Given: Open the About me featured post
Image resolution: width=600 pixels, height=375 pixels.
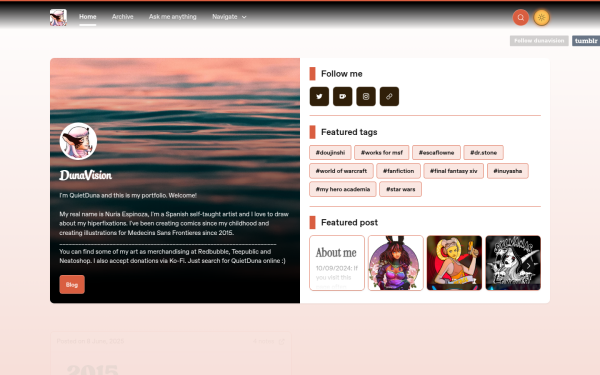Looking at the screenshot, I should click(x=337, y=263).
